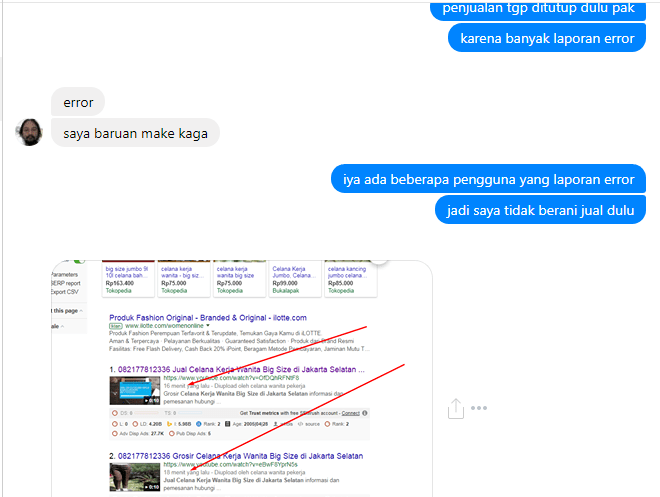Screen dimensions: 660x497
Task: Open 'Produk Fashion Original' ilotte.com ad link
Action: (208, 318)
